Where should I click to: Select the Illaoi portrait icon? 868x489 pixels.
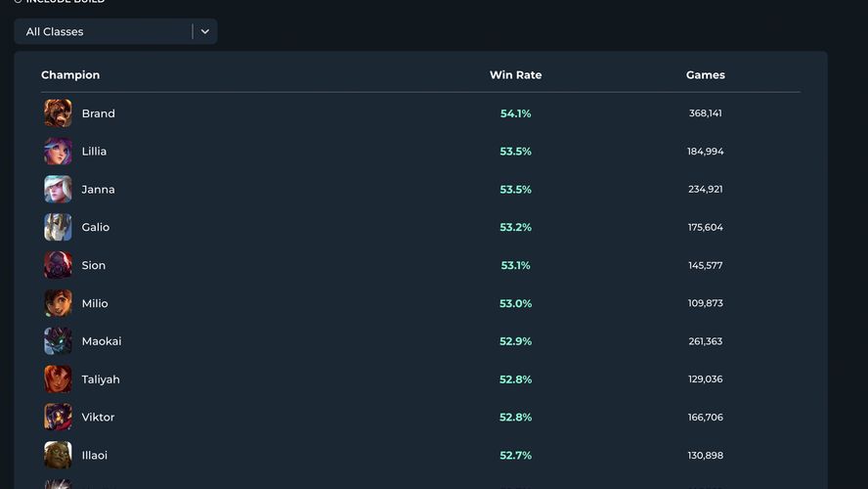(x=58, y=455)
